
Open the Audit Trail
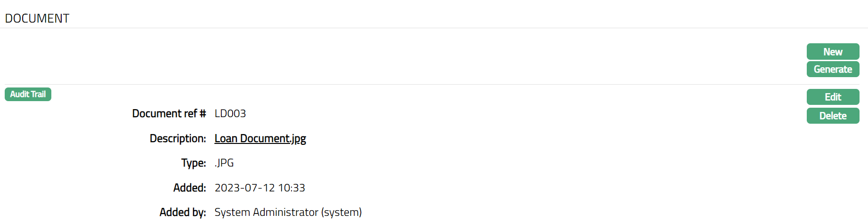point(28,94)
